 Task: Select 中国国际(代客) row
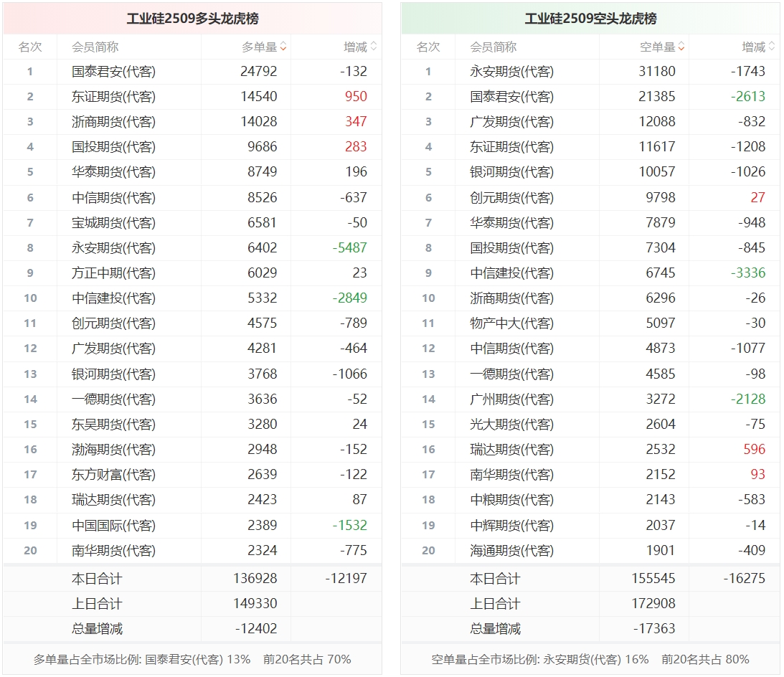point(192,525)
